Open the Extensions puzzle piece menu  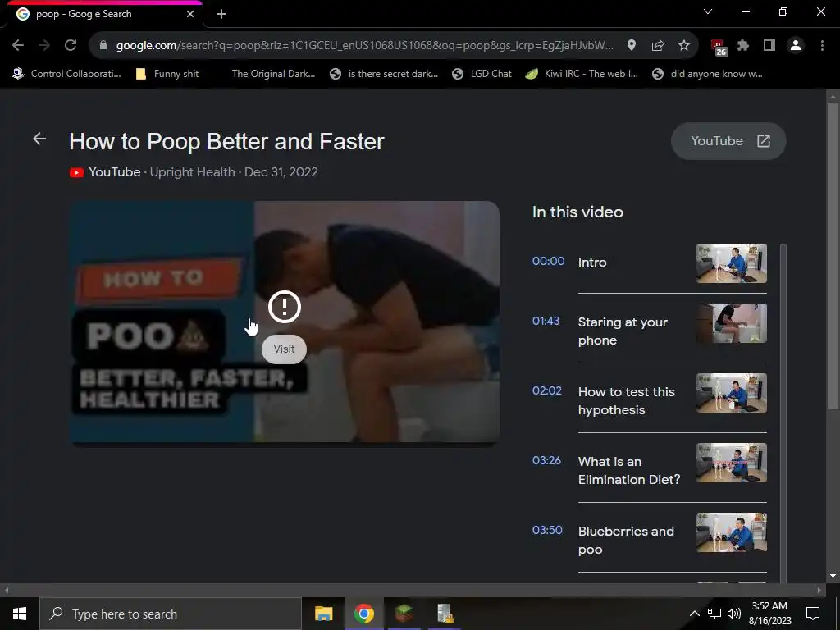(x=743, y=46)
